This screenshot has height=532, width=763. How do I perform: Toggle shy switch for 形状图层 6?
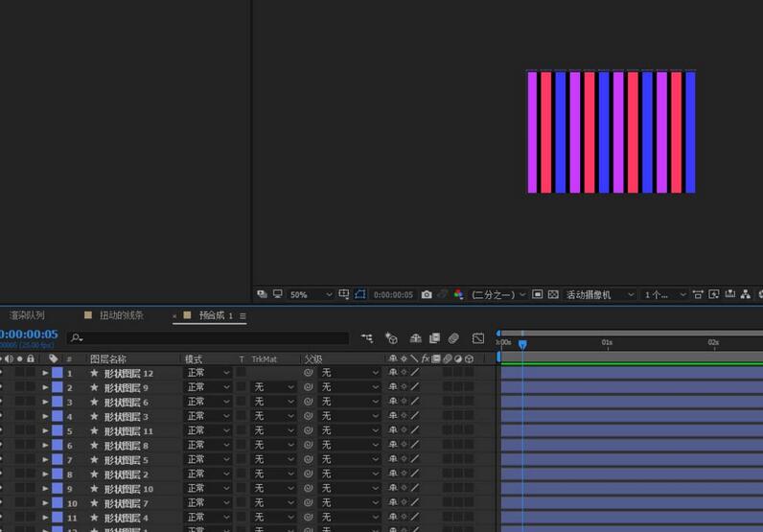(x=393, y=402)
